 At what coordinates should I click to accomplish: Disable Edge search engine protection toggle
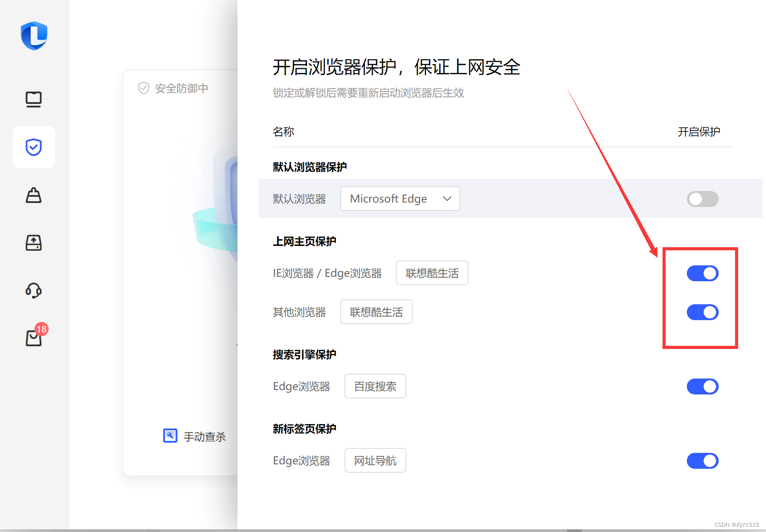pyautogui.click(x=702, y=387)
